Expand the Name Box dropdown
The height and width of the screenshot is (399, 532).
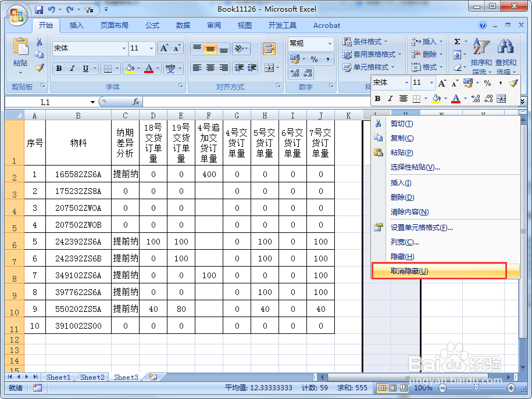point(92,102)
